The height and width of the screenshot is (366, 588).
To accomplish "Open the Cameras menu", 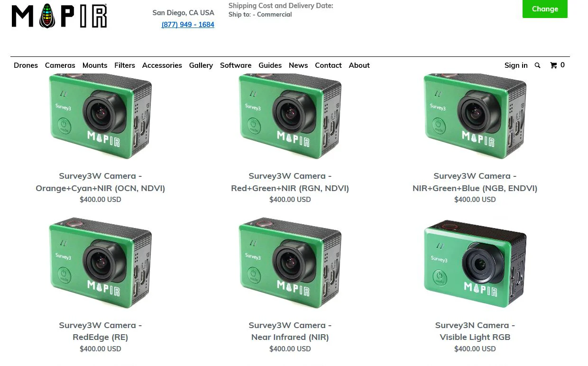I will click(x=60, y=65).
